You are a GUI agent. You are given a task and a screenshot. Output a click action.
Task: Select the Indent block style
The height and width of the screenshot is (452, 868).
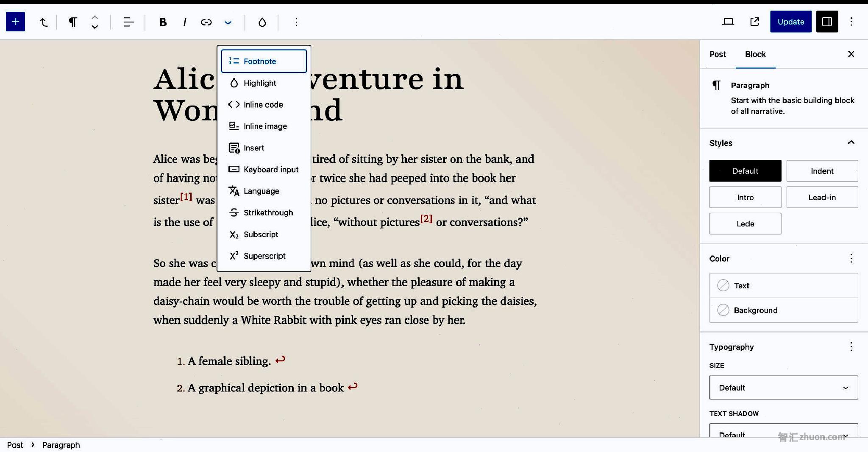point(822,171)
